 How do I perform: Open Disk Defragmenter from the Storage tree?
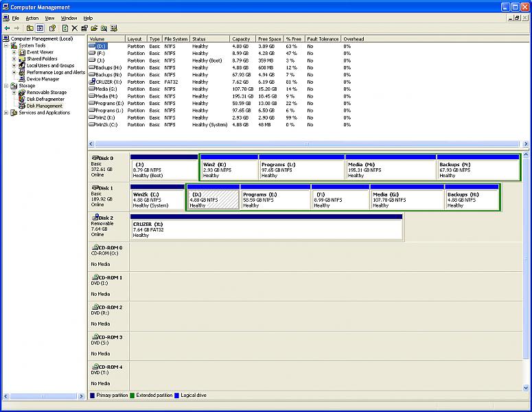[x=45, y=99]
